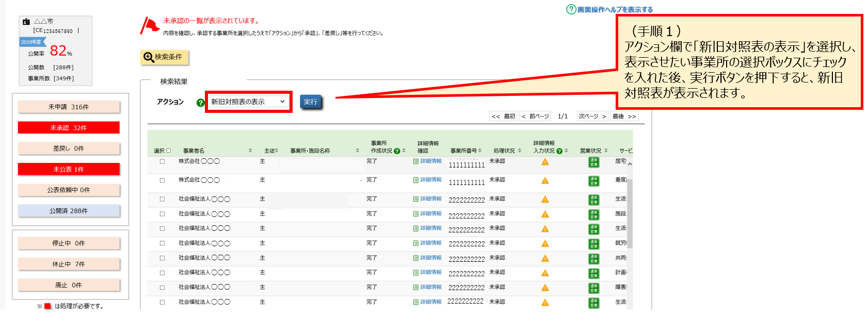Screen dimensions: 868x335
Task: Click the 公開率 82% value
Action: (61, 51)
